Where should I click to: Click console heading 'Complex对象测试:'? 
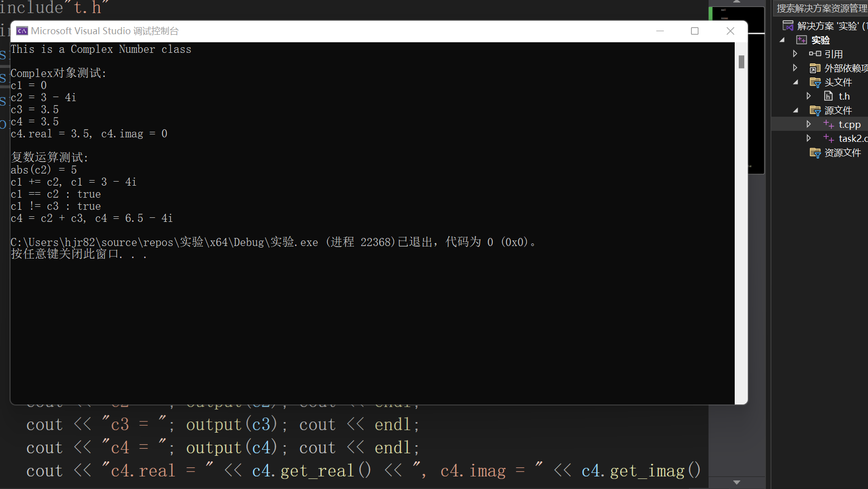click(x=58, y=73)
